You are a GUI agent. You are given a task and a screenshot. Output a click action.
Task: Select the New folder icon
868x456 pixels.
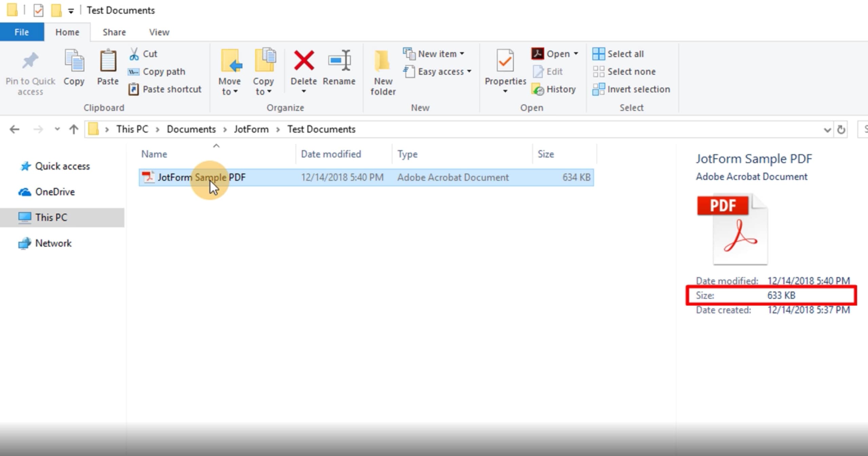[x=382, y=71]
